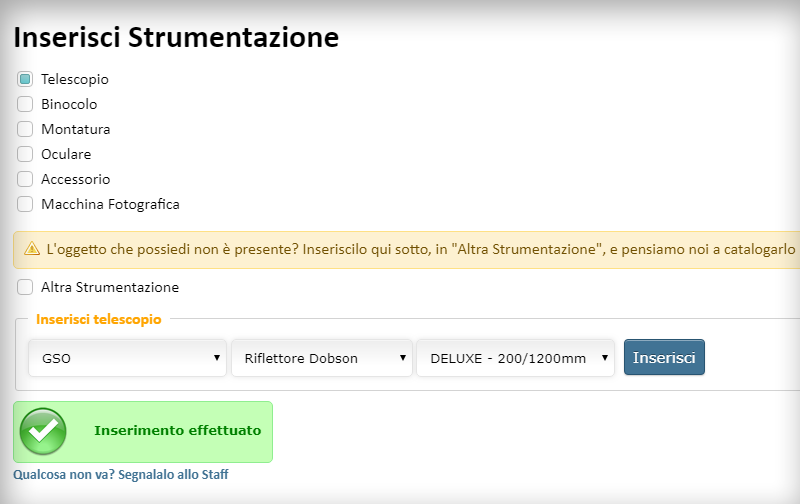Tick the Montatura checkbox
The image size is (800, 504).
[25, 129]
